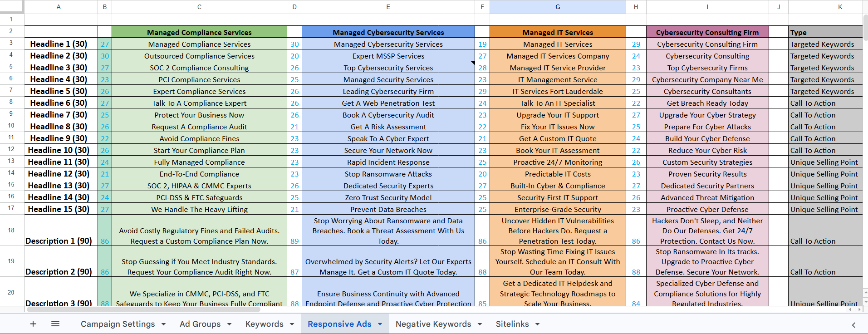Switch to the Sitelinks sheet
Image resolution: width=868 pixels, height=334 pixels.
pos(512,324)
